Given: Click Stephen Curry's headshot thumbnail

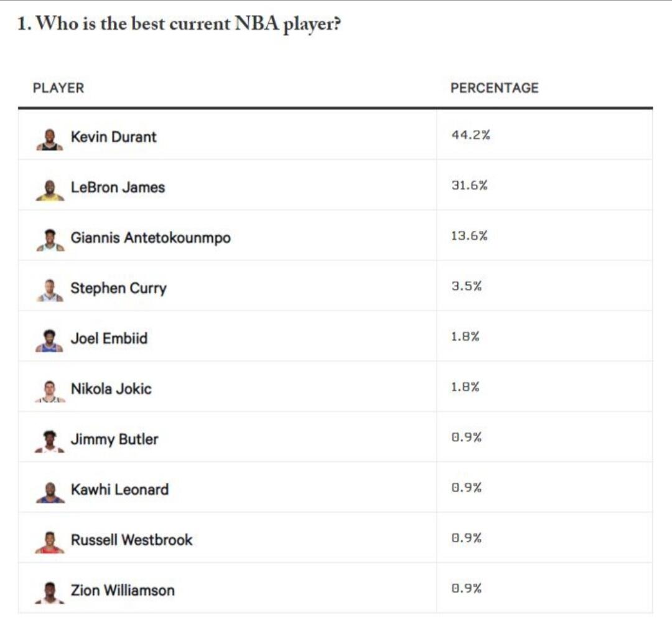Looking at the screenshot, I should [50, 291].
